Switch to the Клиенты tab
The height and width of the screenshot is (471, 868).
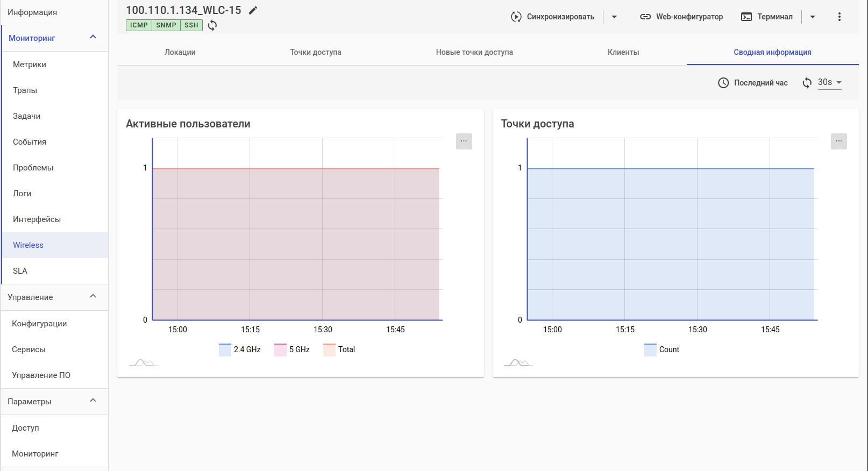coord(623,52)
